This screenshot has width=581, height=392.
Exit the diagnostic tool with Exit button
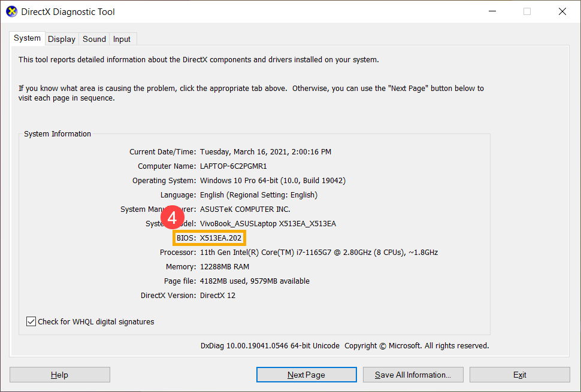click(519, 375)
